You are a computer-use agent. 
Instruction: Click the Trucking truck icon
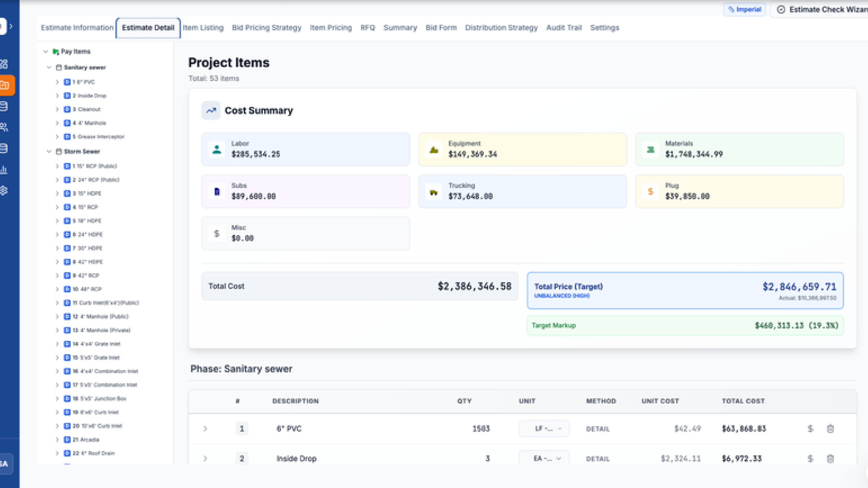pyautogui.click(x=434, y=192)
